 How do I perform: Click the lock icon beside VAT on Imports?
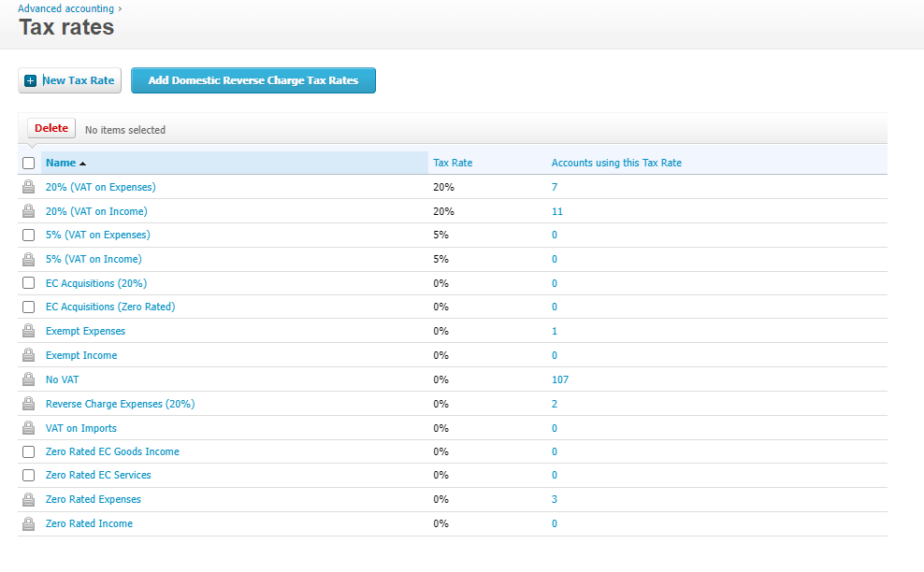(x=28, y=428)
